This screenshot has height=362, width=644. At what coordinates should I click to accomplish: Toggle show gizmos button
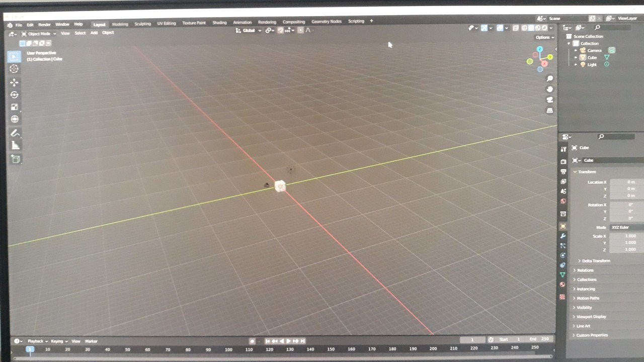[484, 28]
